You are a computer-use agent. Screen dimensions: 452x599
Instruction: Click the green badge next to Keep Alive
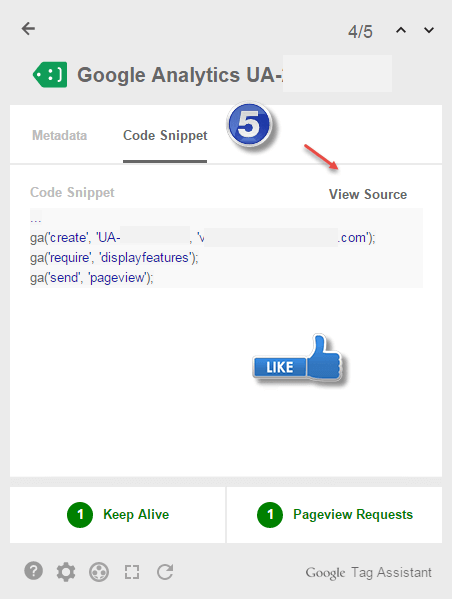80,515
